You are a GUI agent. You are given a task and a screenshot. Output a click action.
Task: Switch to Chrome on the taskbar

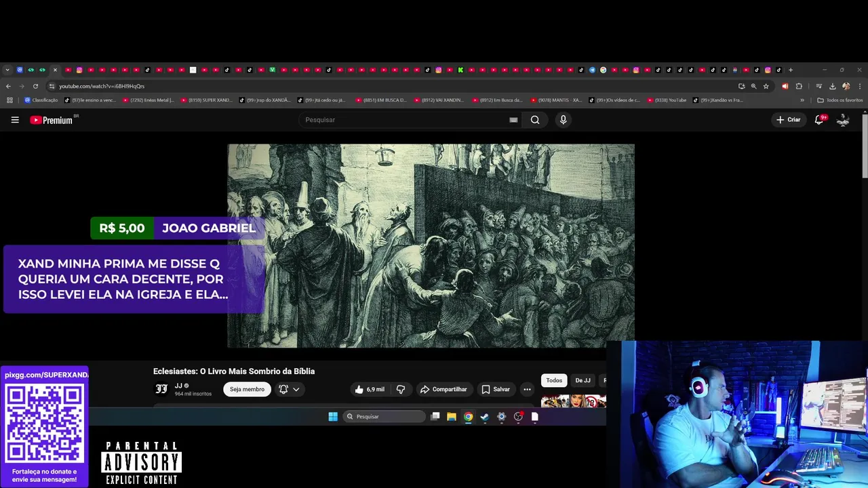click(468, 417)
